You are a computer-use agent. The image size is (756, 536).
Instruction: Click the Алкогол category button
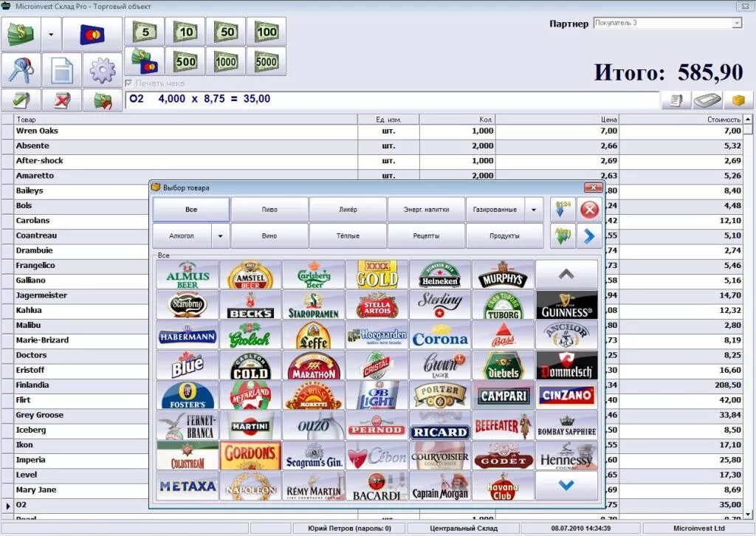(x=182, y=236)
